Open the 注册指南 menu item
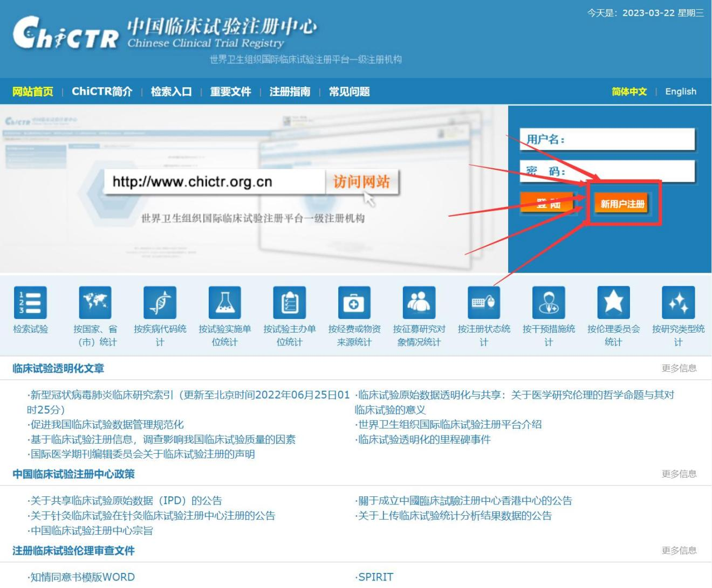This screenshot has height=588, width=712. click(x=290, y=92)
